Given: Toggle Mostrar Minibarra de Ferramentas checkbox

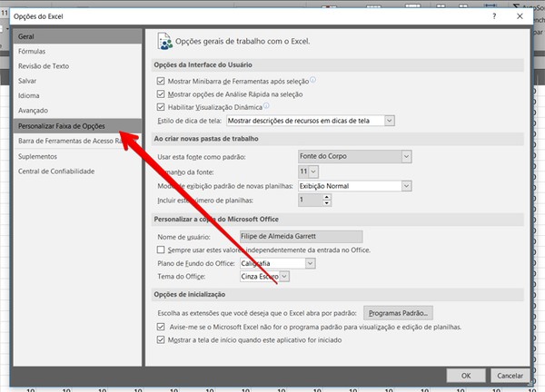Looking at the screenshot, I should [161, 82].
